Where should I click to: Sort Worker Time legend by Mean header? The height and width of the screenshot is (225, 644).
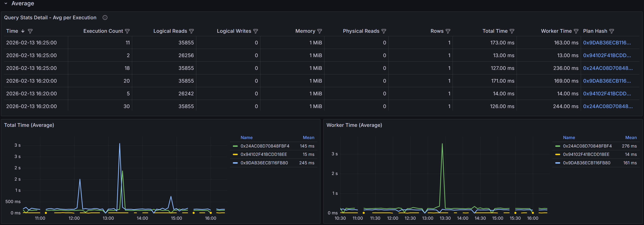pyautogui.click(x=631, y=138)
